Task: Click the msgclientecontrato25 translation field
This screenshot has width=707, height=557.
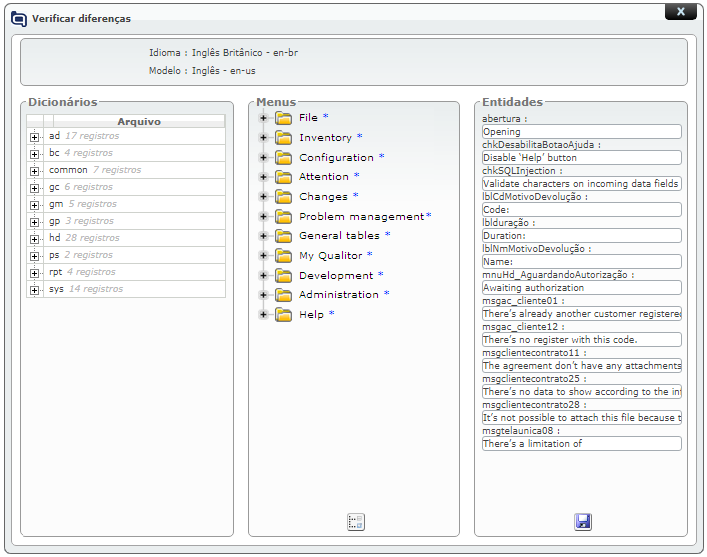Action: click(x=582, y=392)
